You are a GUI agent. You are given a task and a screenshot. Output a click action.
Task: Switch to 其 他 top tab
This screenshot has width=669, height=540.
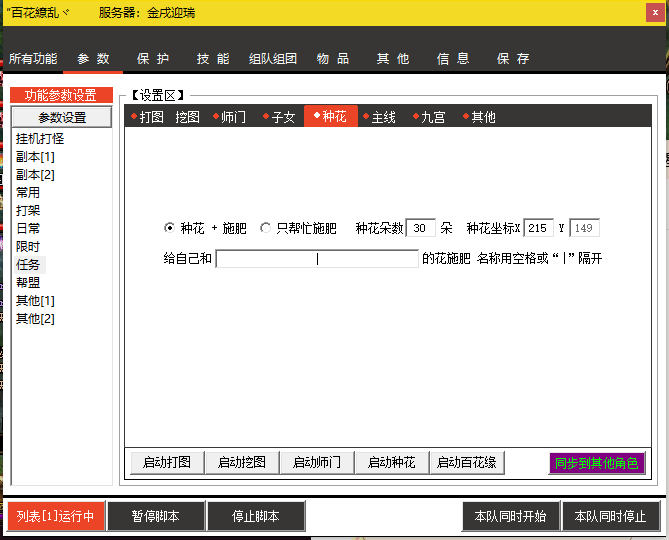[x=393, y=58]
